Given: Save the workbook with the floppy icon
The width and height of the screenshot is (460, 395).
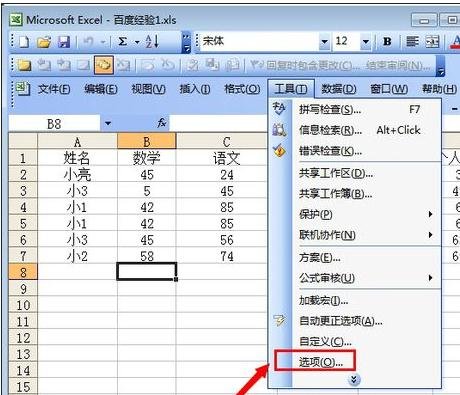Looking at the screenshot, I should [x=63, y=42].
